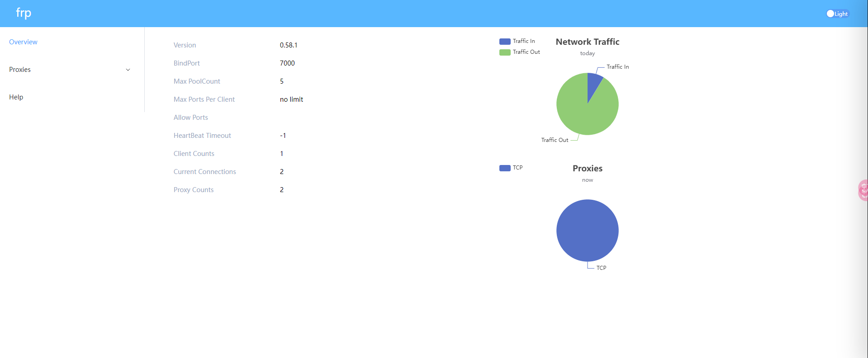Click the blue Traffic In legend swatch
This screenshot has width=868, height=358.
(x=505, y=41)
